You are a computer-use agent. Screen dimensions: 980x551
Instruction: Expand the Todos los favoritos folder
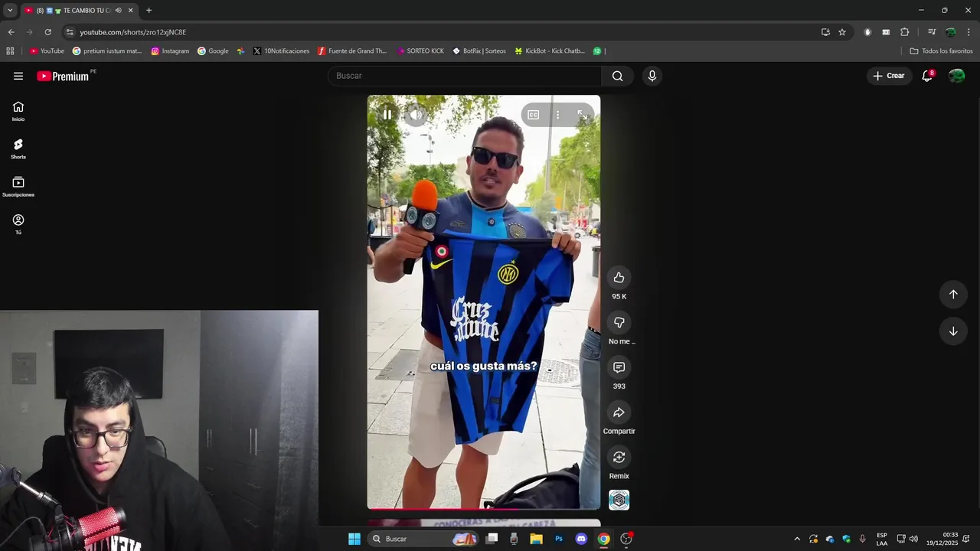(941, 51)
